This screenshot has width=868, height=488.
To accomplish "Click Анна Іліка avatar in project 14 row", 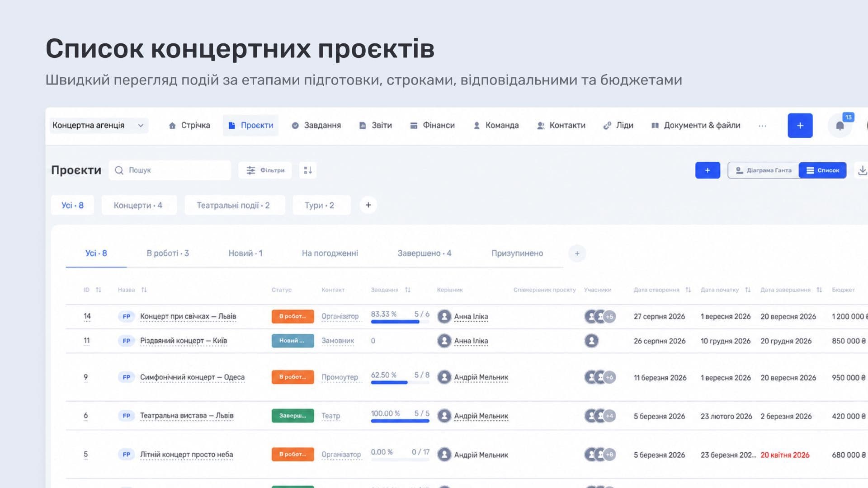I will click(444, 316).
